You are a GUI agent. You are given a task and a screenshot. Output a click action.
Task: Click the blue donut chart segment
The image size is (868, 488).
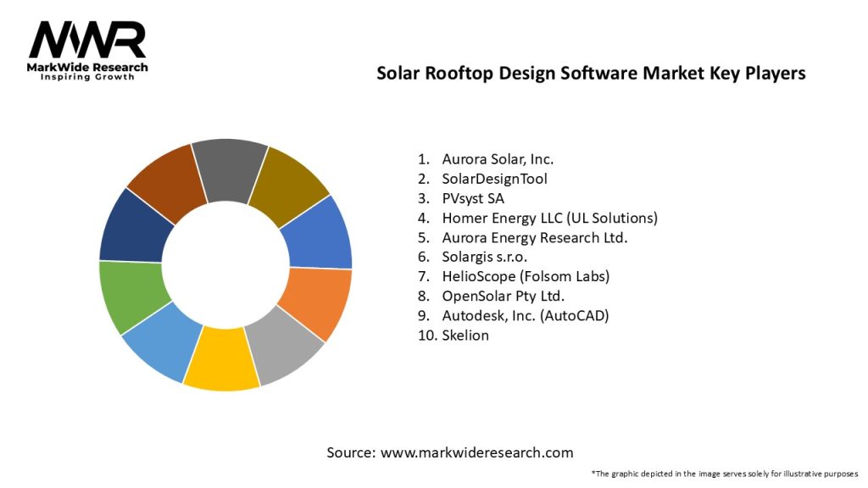[x=320, y=233]
